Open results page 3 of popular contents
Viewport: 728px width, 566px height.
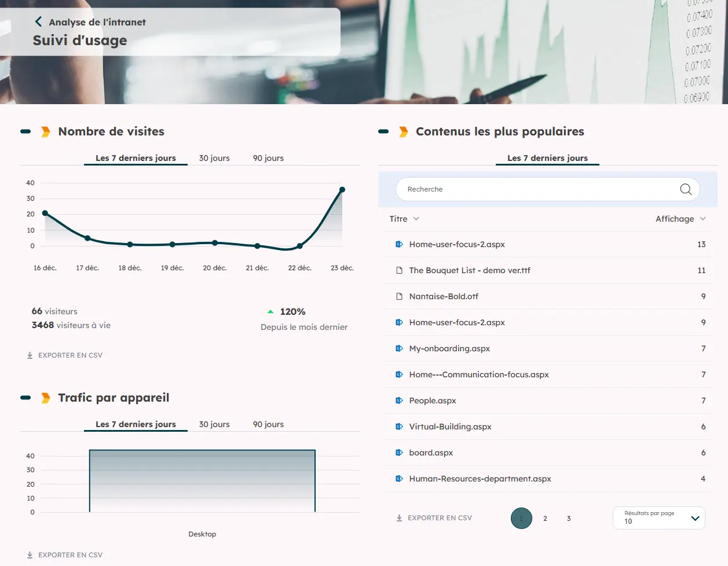click(568, 518)
